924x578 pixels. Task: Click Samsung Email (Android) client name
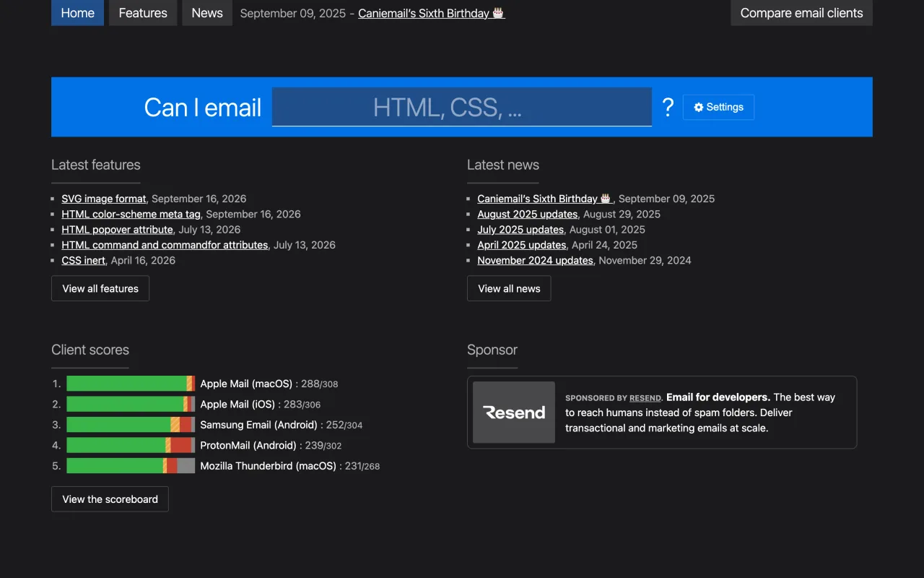pos(258,425)
